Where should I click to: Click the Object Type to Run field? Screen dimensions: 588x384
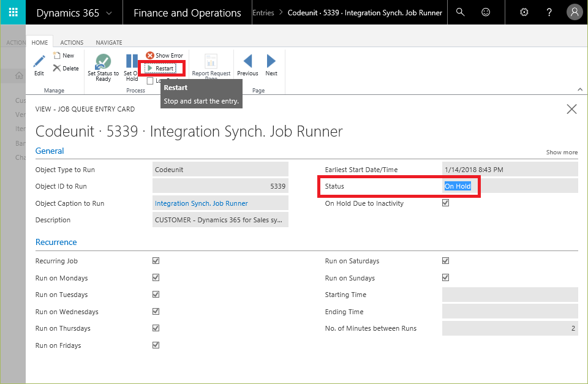221,170
